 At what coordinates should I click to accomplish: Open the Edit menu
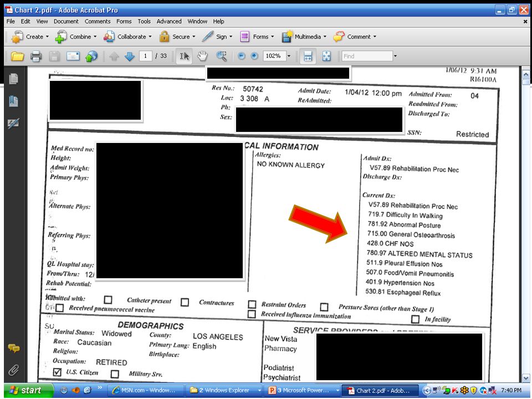pos(25,22)
